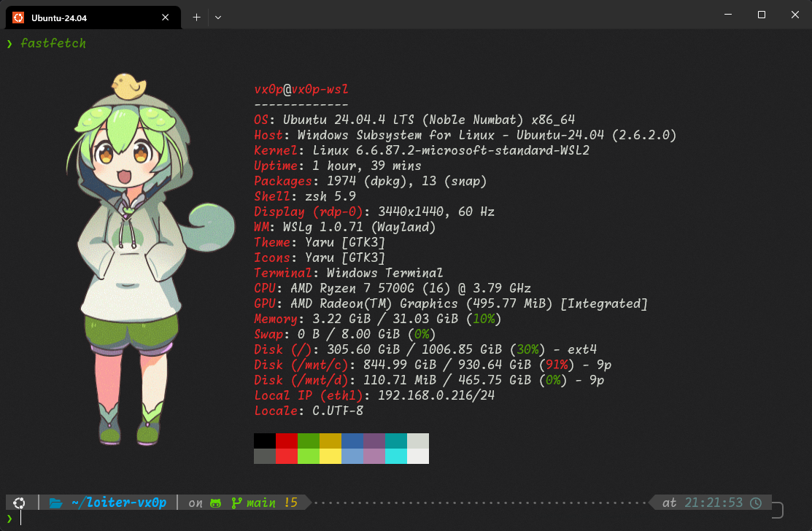Click the teal color block
812x531 pixels.
click(x=396, y=441)
